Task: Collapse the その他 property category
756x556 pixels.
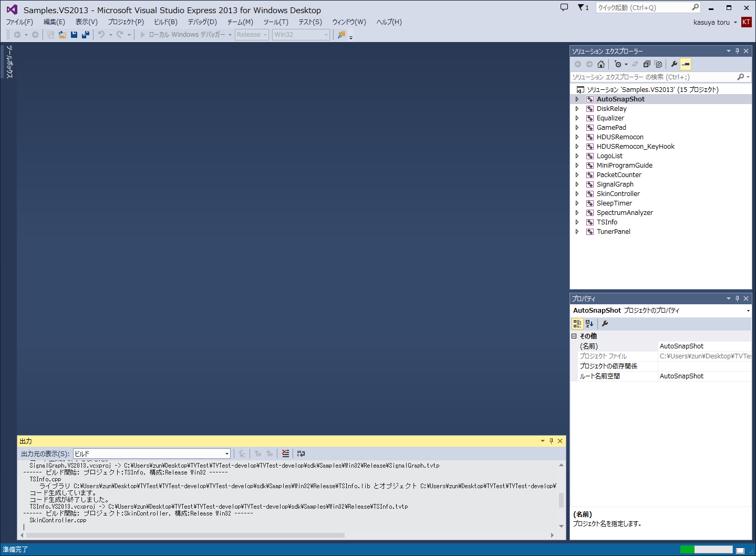Action: pyautogui.click(x=574, y=336)
